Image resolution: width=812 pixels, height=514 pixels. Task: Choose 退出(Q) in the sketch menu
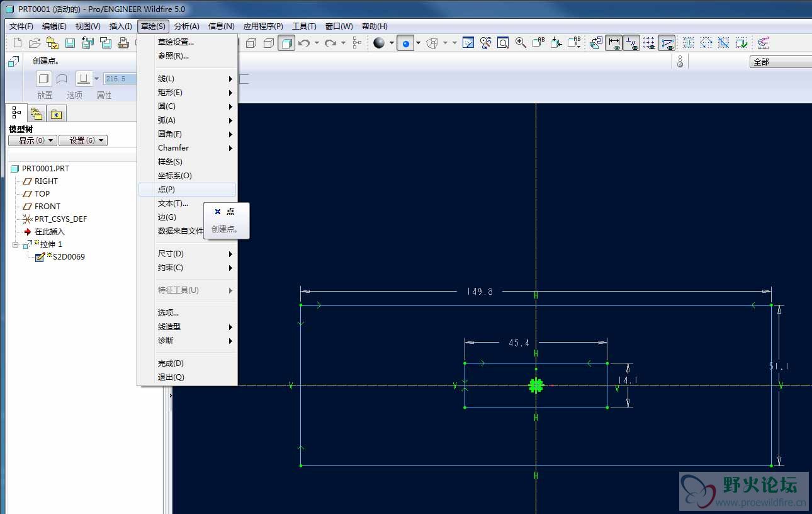tap(188, 377)
